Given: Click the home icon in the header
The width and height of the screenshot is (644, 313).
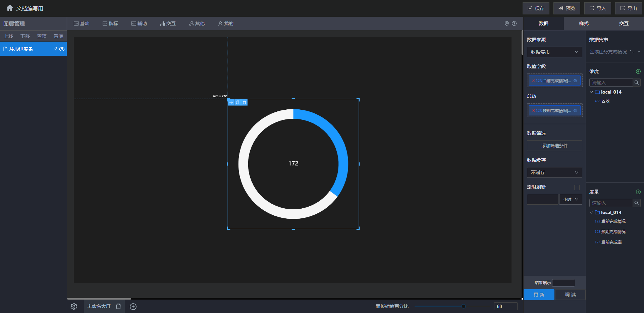Looking at the screenshot, I should click(x=10, y=8).
